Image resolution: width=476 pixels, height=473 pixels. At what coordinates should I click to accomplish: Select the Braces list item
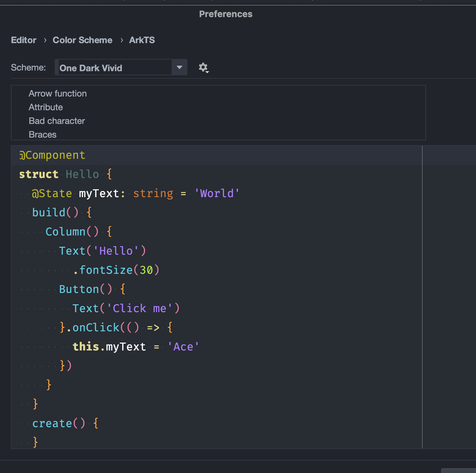point(43,135)
